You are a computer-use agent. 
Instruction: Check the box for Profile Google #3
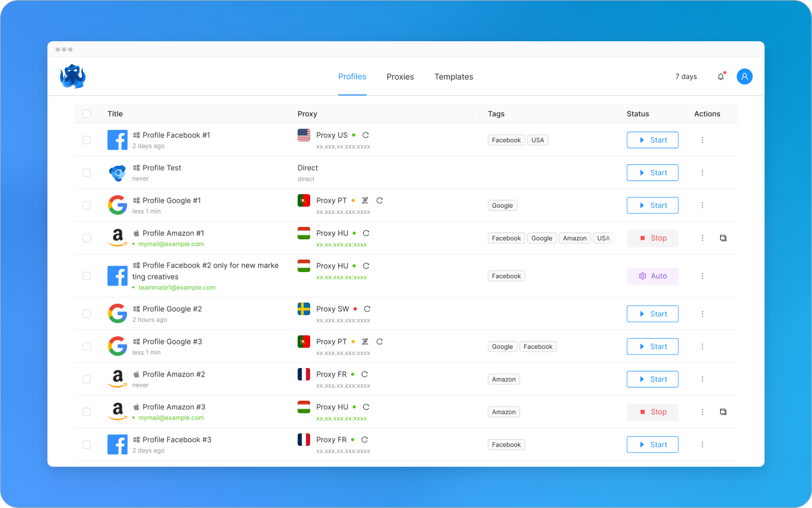(87, 347)
